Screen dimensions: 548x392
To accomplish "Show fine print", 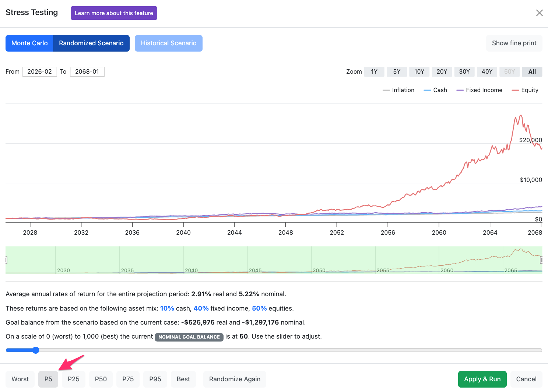I will tap(514, 43).
